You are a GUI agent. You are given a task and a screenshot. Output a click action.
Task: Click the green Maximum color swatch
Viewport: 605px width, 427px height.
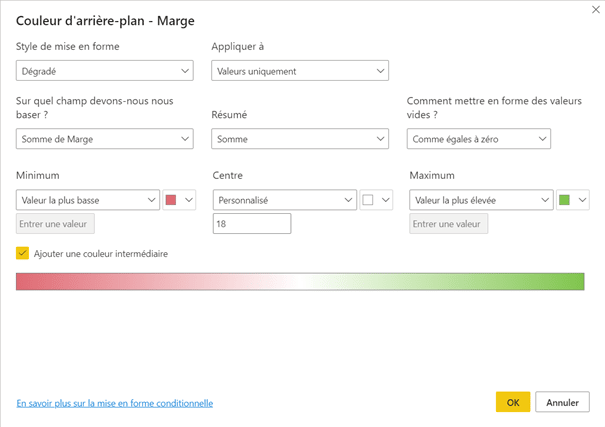pos(564,200)
